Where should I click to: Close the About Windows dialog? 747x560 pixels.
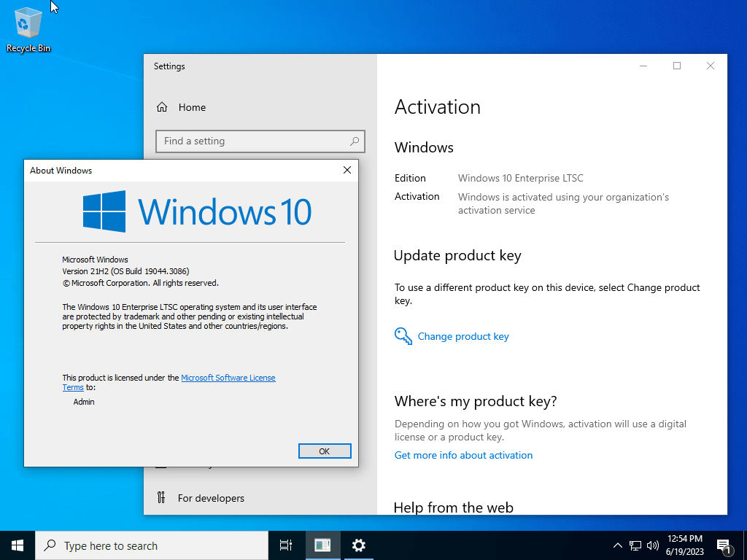point(347,170)
